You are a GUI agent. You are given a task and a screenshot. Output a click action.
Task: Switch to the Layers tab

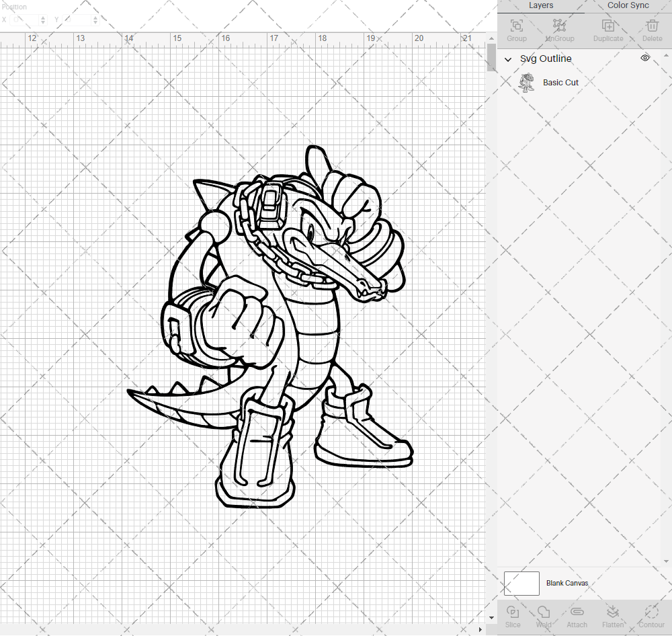541,5
